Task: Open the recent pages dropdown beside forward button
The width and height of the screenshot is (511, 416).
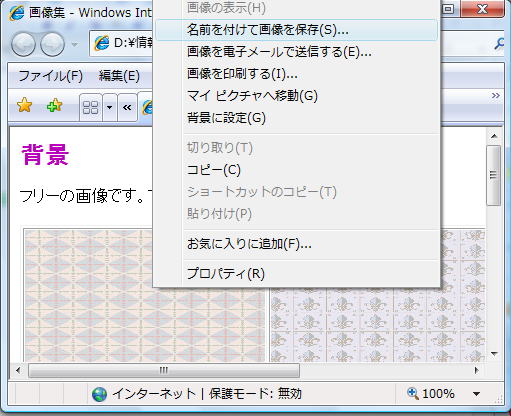Action: pyautogui.click(x=75, y=44)
